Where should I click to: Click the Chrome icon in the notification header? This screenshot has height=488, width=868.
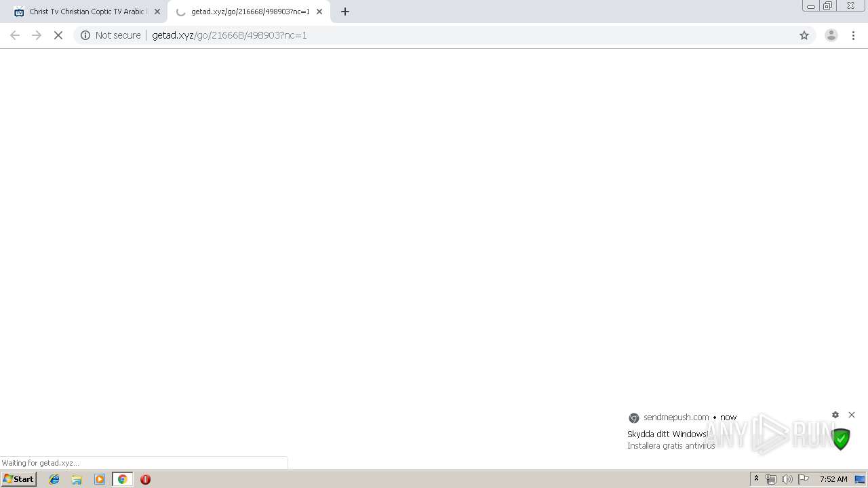pos(633,418)
